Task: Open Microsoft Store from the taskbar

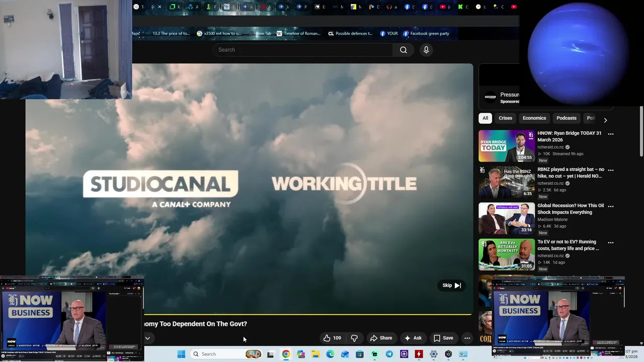Action: [360, 354]
